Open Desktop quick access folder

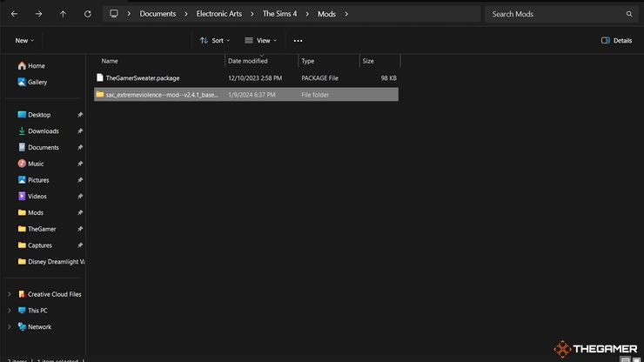(x=34, y=115)
